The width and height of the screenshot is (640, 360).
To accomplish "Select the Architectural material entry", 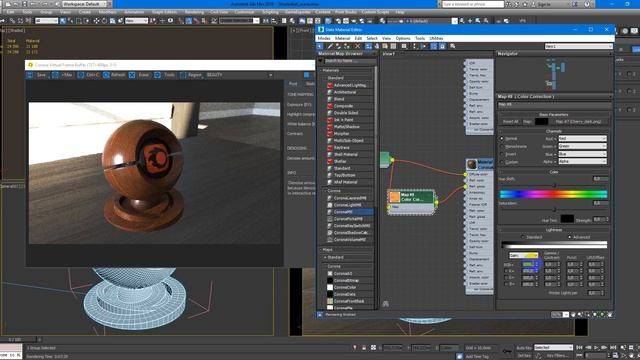I will [x=350, y=92].
